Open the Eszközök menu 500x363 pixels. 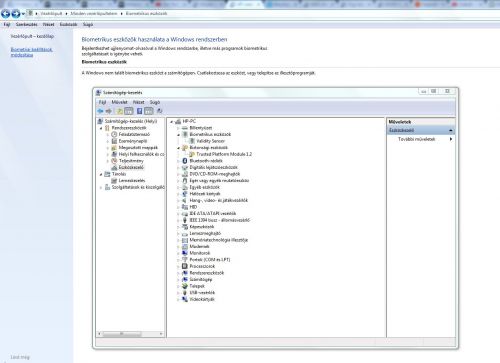click(x=68, y=25)
